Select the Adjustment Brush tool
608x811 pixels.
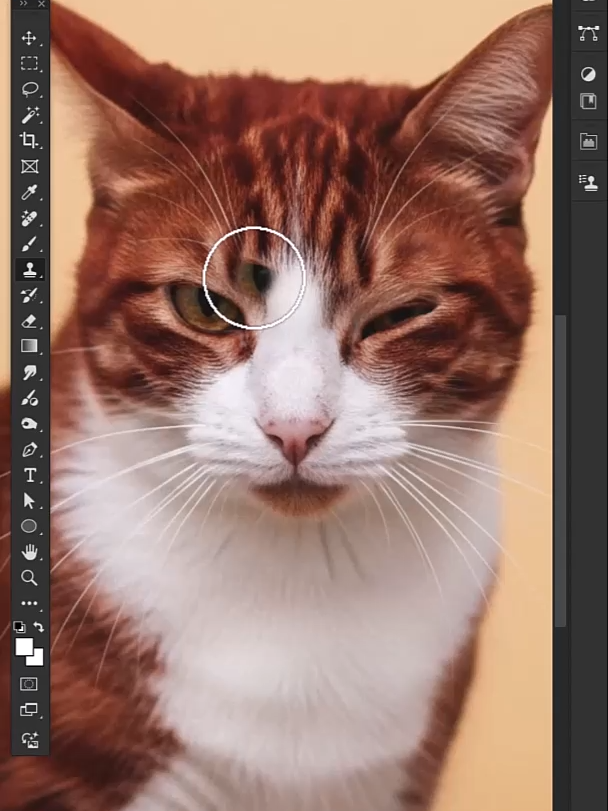pos(29,398)
